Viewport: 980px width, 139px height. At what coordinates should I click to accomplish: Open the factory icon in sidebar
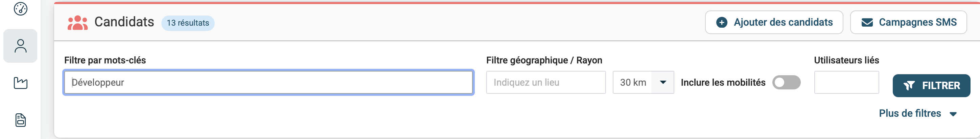click(21, 83)
